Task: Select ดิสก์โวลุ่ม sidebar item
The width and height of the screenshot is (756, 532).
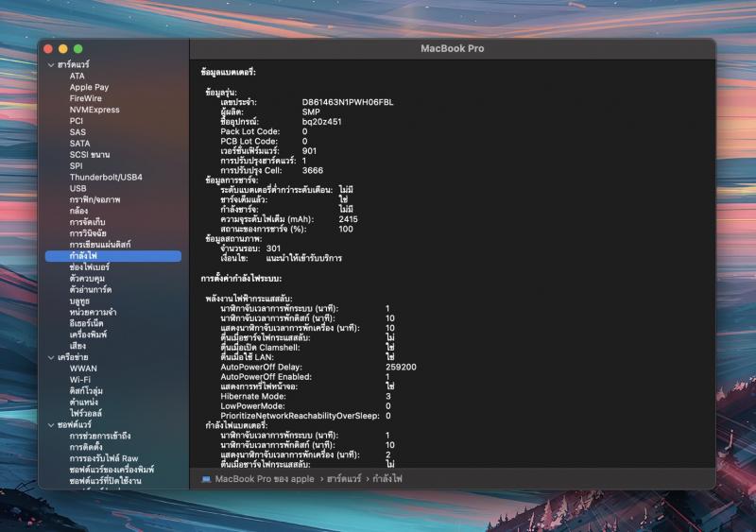Action: coord(86,391)
